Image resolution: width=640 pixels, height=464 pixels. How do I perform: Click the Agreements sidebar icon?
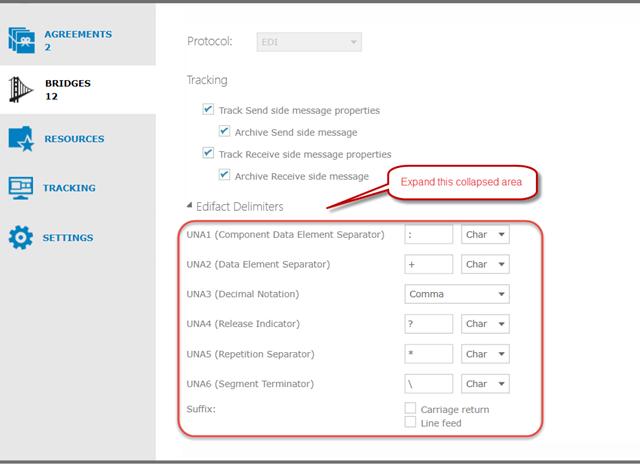(22, 40)
